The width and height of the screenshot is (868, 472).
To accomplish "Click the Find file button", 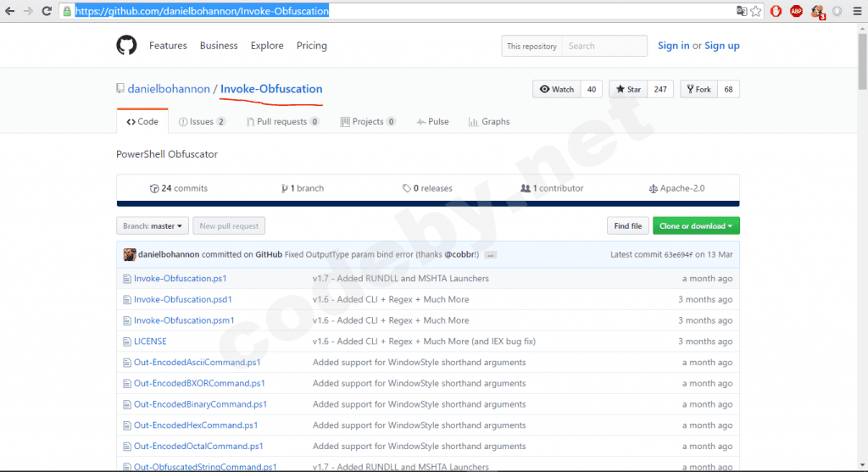I will [628, 225].
